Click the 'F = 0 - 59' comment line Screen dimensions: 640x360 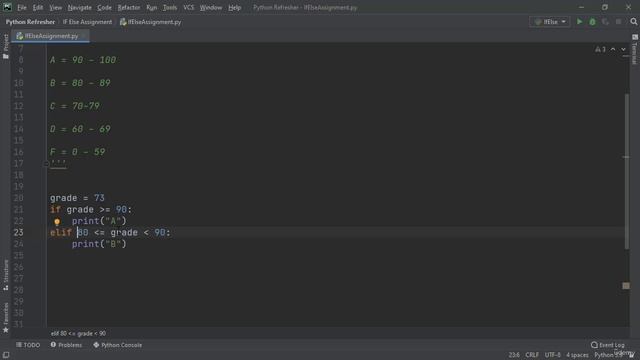78,152
